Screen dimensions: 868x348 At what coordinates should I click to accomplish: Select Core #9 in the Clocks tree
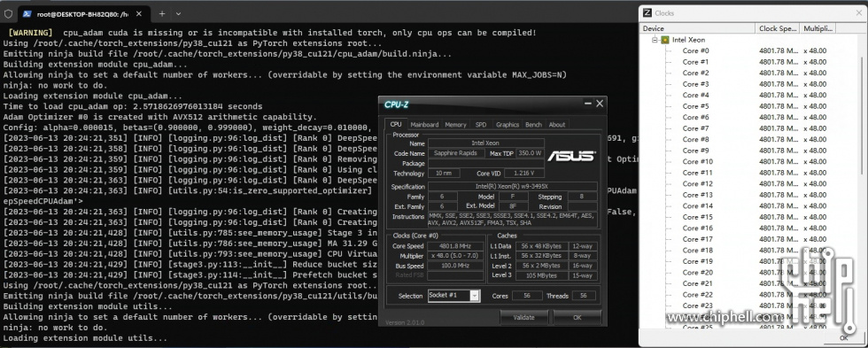(x=695, y=151)
